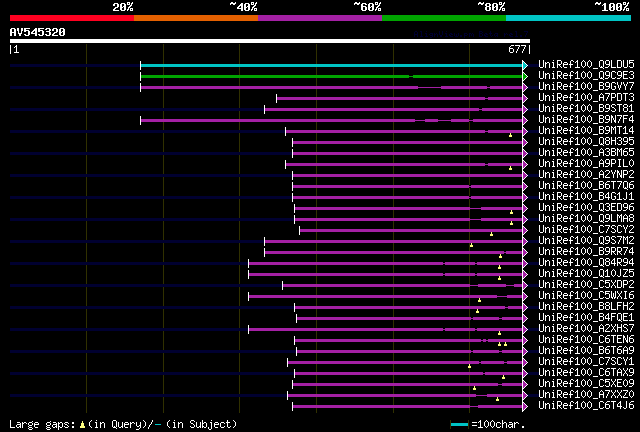Click the yellow gap marker under B9RR74 row
This screenshot has height=432, width=640.
pyautogui.click(x=500, y=256)
